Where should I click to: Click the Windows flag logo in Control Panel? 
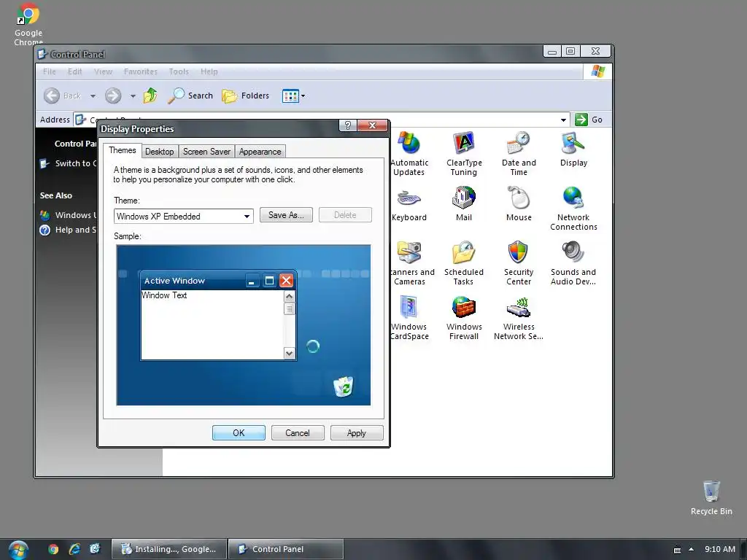(x=597, y=71)
